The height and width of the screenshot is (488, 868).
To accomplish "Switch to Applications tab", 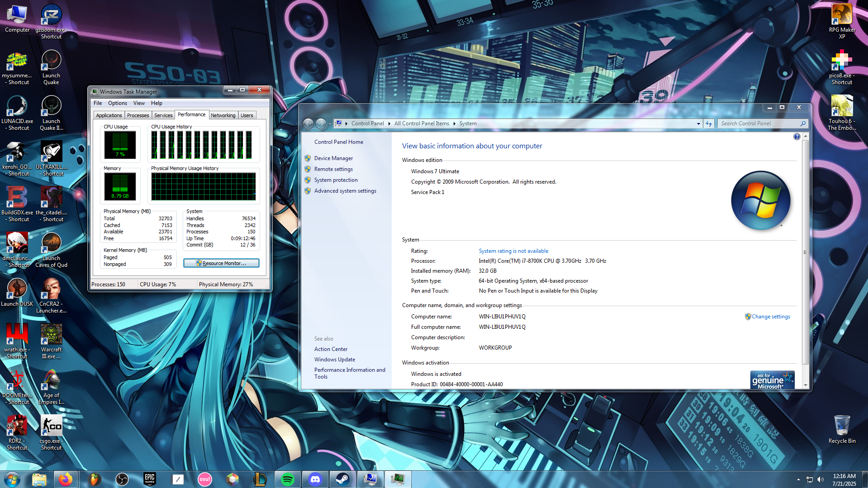I will click(109, 115).
